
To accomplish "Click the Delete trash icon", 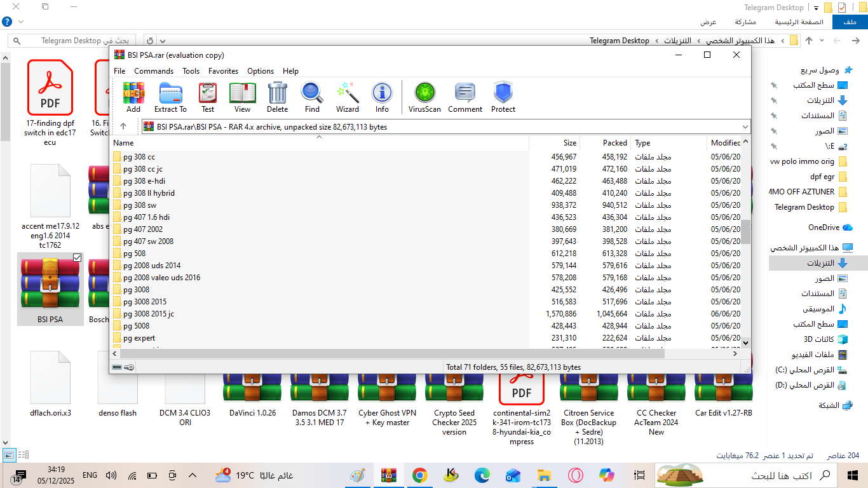I will coord(278,97).
